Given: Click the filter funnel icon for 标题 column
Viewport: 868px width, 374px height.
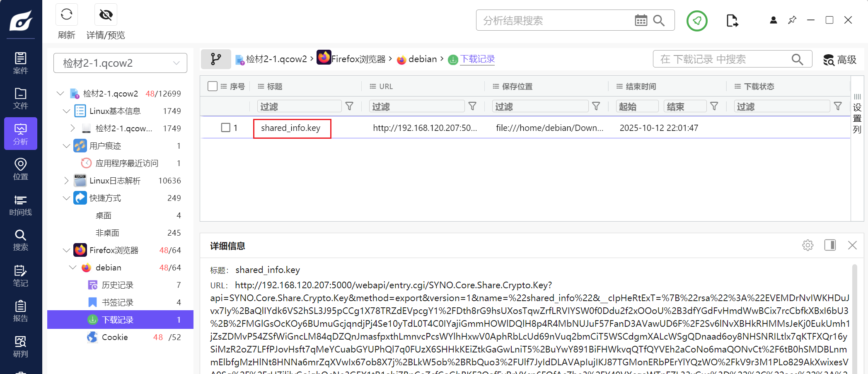Looking at the screenshot, I should click(349, 106).
